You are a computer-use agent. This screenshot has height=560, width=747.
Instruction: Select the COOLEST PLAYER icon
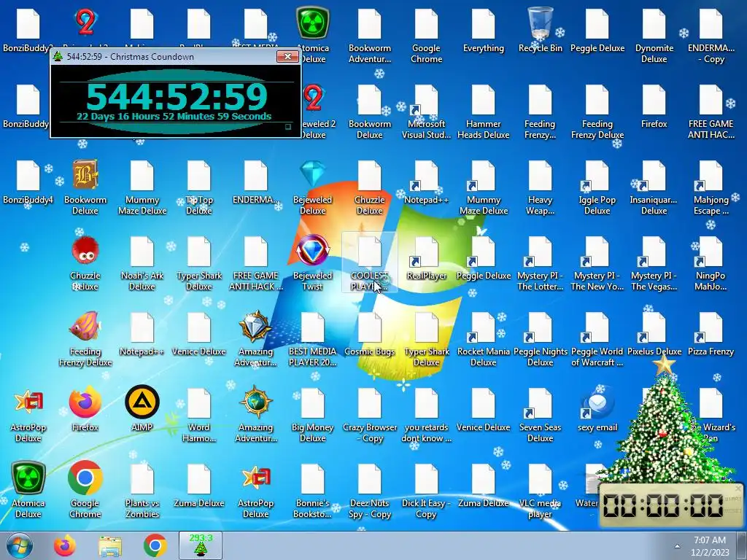[370, 263]
